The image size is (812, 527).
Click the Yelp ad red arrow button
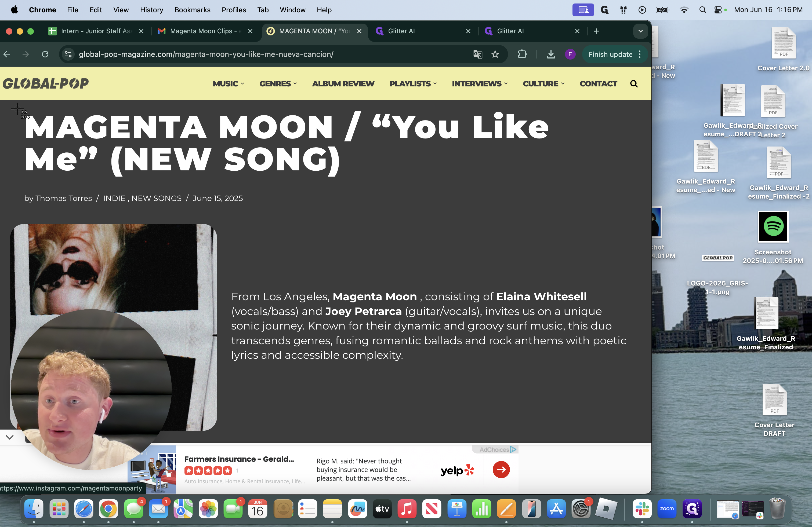(501, 469)
